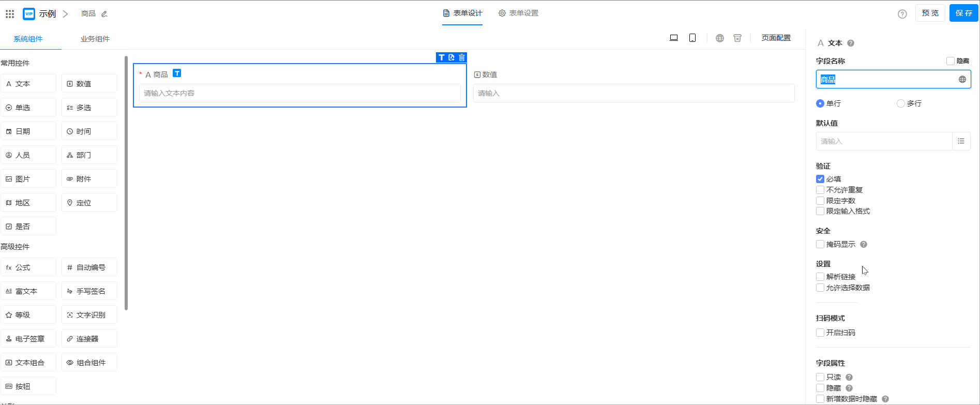Select the 多行 radio option
The width and height of the screenshot is (980, 405).
pos(901,103)
